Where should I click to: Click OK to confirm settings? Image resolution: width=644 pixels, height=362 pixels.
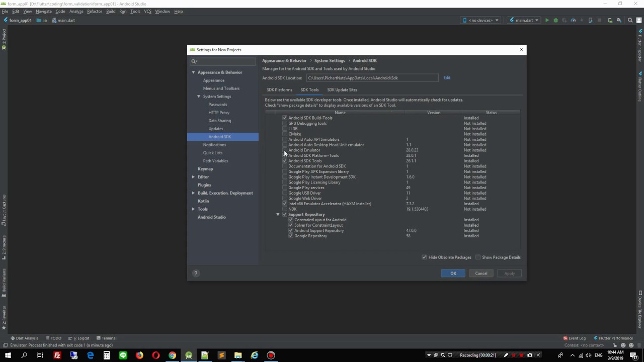coord(453,274)
